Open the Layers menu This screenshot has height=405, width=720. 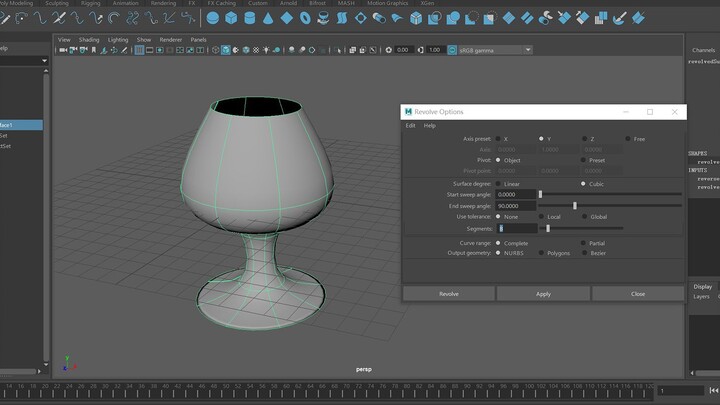701,297
